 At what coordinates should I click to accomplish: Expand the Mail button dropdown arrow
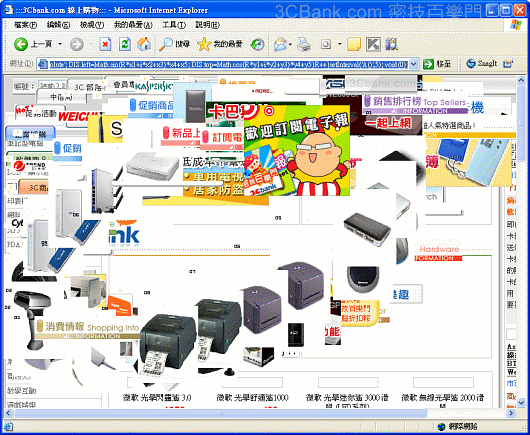coord(290,44)
